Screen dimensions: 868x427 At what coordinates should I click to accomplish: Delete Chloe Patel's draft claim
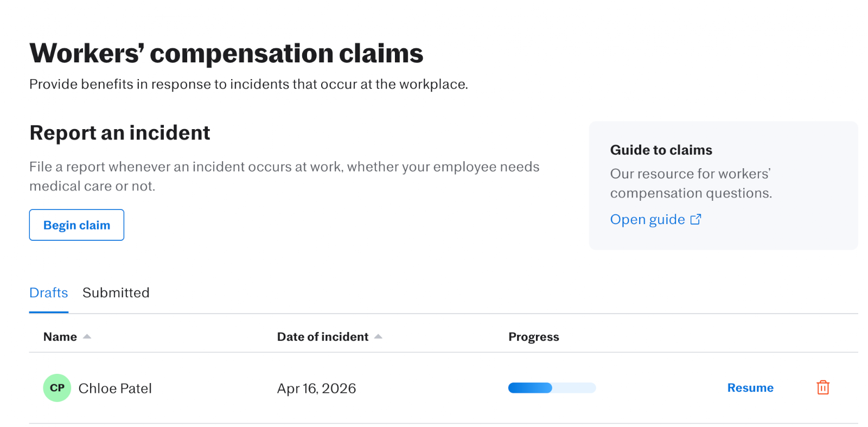pyautogui.click(x=822, y=387)
